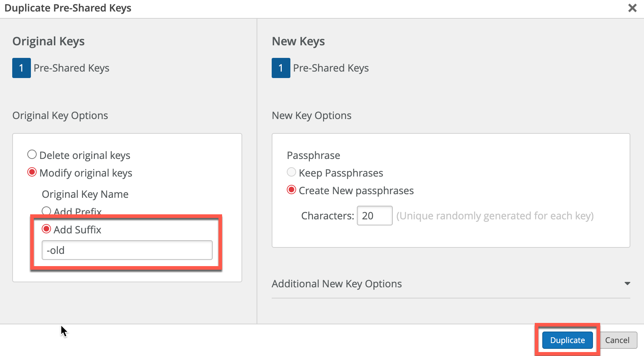Select the Keep Passphrases radio button
The width and height of the screenshot is (644, 356).
(x=291, y=172)
